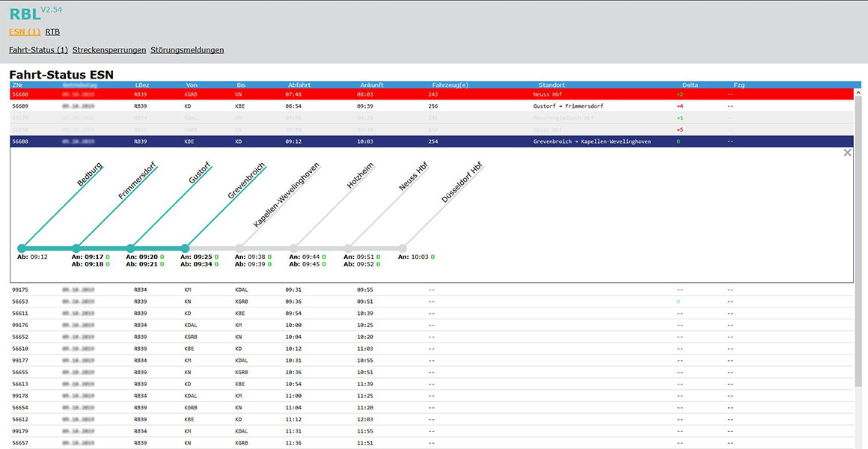Click the Delta column header

(x=691, y=85)
